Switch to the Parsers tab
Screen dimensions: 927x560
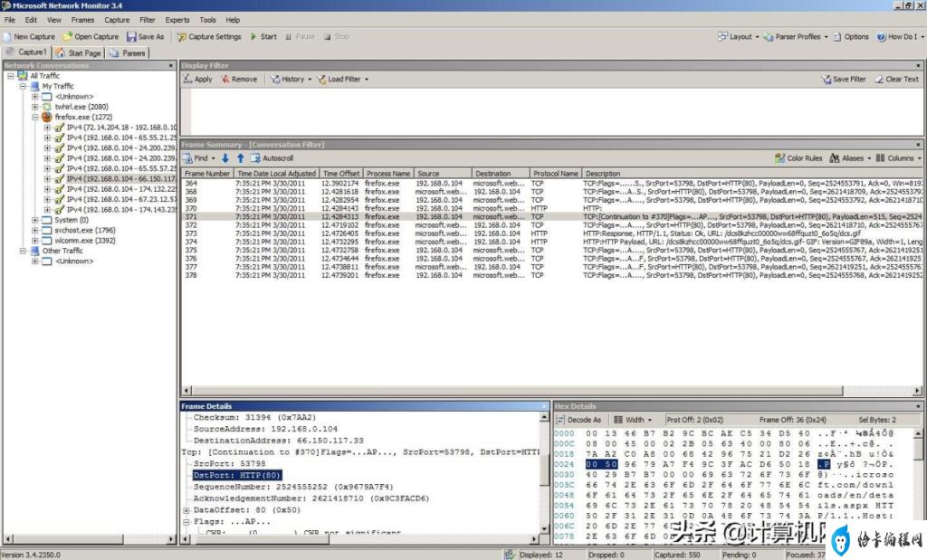click(127, 53)
